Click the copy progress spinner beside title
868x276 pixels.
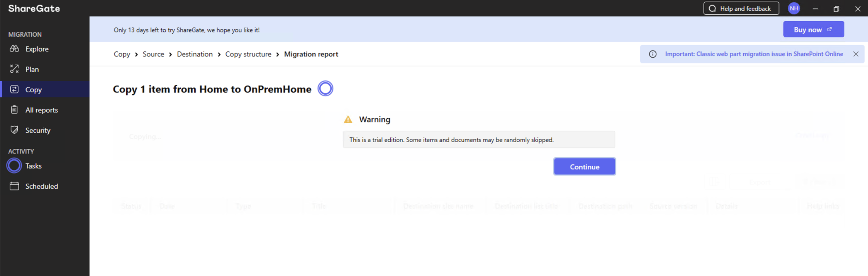(x=325, y=89)
